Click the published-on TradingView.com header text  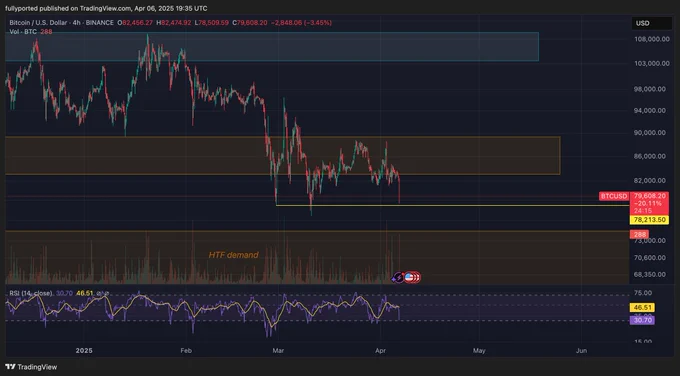pyautogui.click(x=106, y=8)
